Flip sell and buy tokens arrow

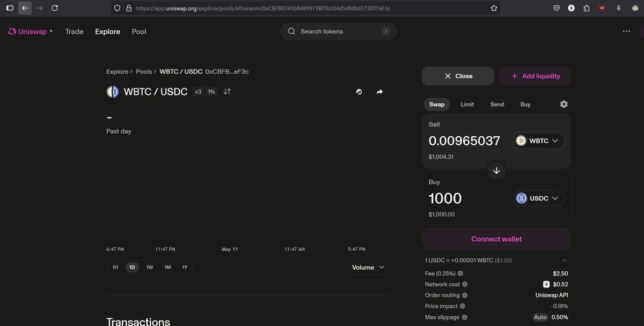[x=496, y=171]
